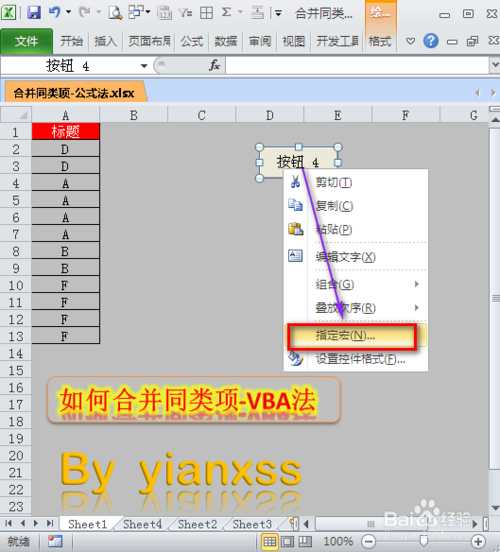Viewport: 500px width, 552px height.
Task: Open the 审阅 ribbon tab
Action: tap(260, 41)
